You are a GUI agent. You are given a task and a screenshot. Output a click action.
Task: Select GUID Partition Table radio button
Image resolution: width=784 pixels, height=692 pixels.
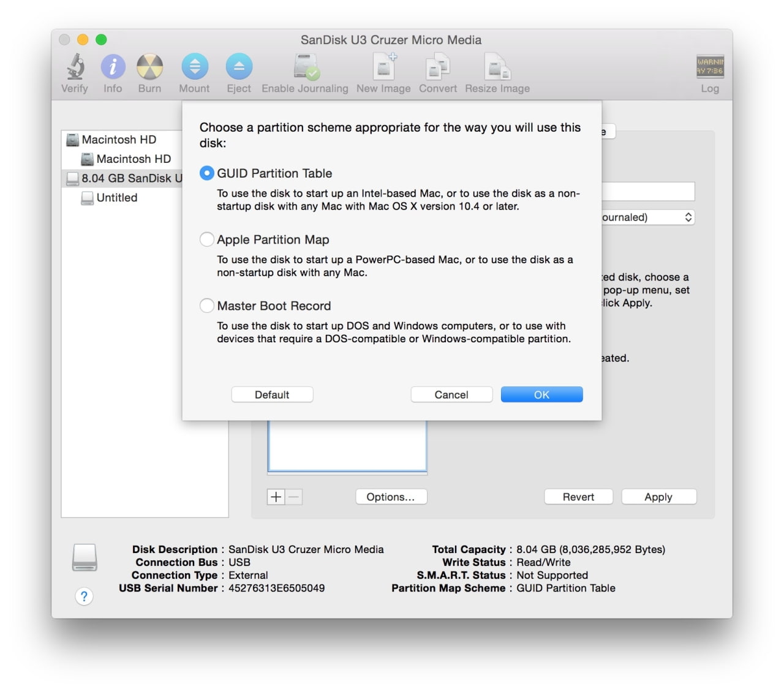coord(207,173)
